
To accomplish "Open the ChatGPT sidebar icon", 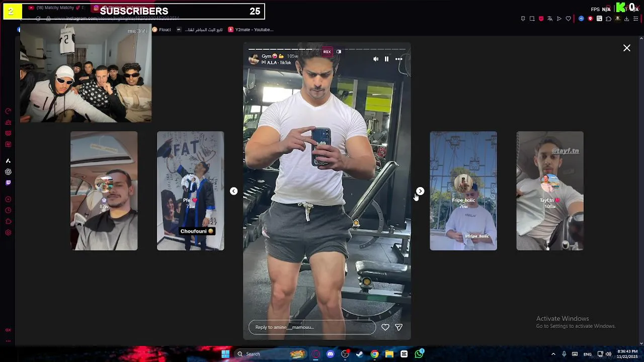I will pos(8,172).
